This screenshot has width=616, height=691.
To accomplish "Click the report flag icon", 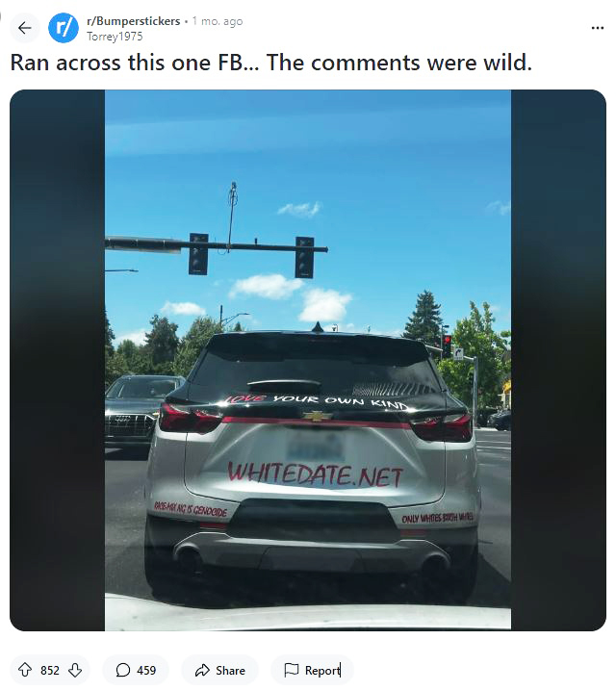I will (292, 670).
